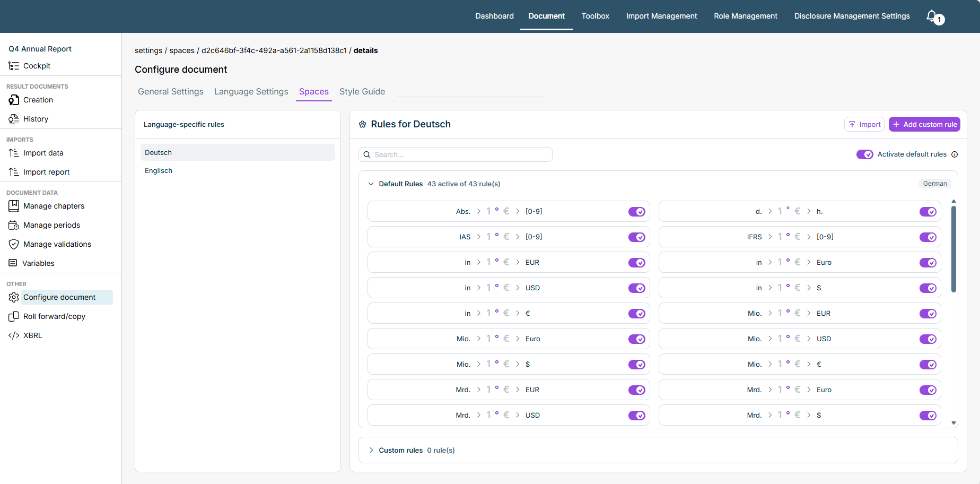Switch to Language Settings tab
The width and height of the screenshot is (980, 484).
(251, 91)
